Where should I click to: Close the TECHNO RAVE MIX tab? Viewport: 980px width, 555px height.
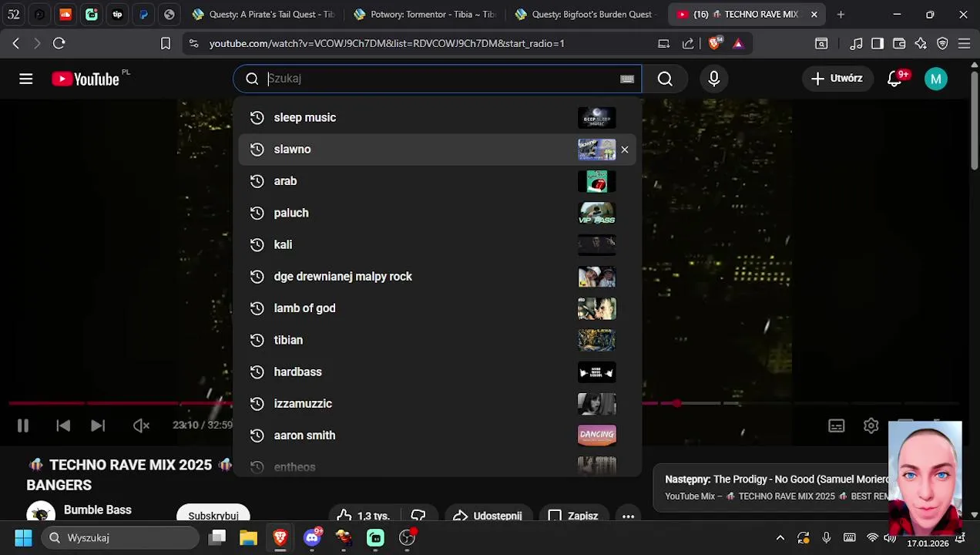pyautogui.click(x=814, y=14)
